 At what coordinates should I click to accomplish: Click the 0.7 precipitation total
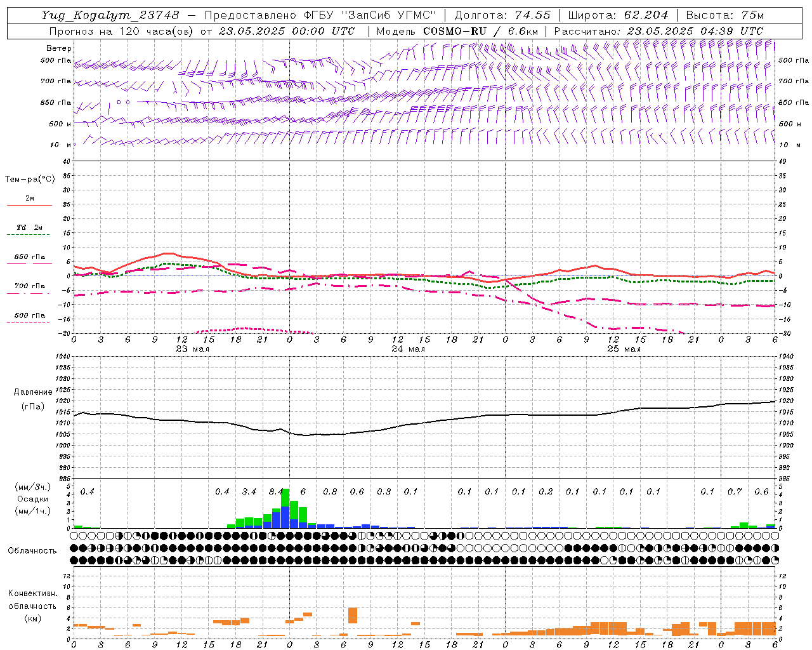click(x=735, y=492)
